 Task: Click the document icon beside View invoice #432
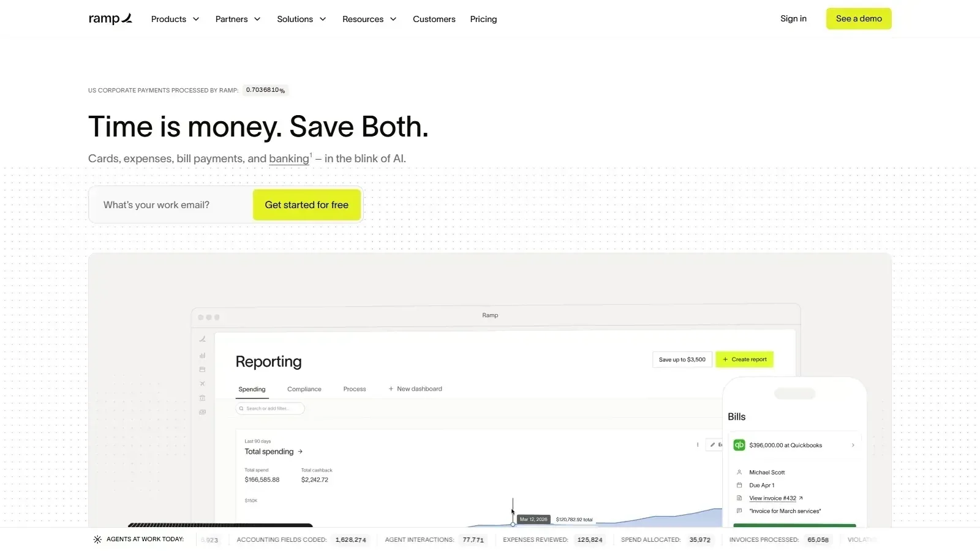point(739,498)
